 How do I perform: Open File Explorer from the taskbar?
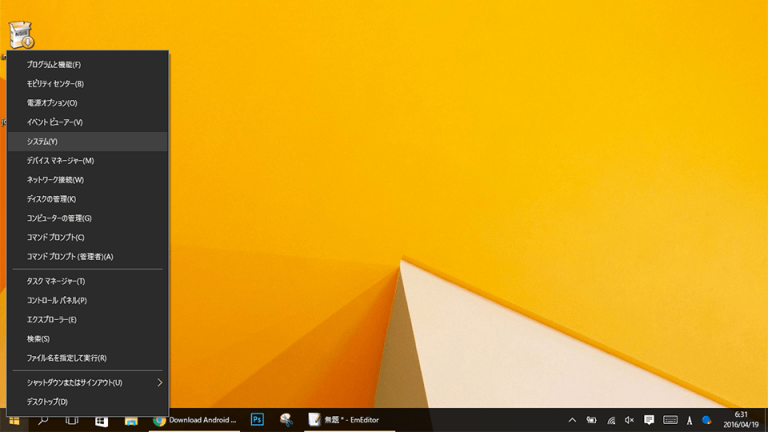[x=131, y=421]
